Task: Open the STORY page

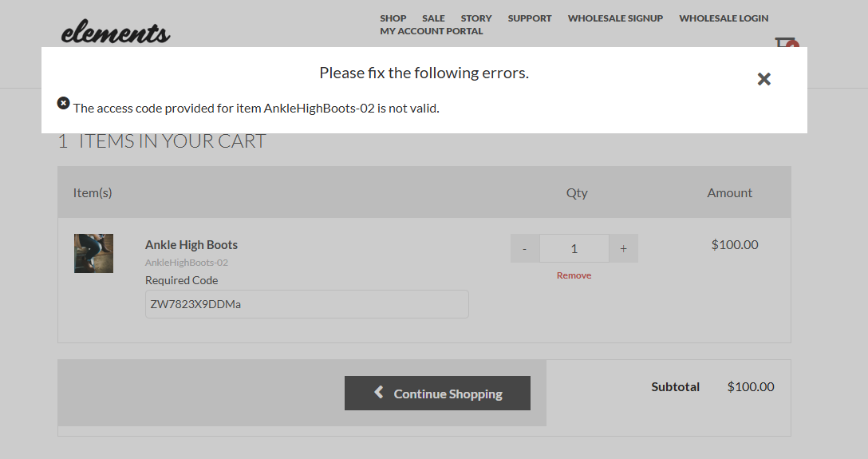Action: coord(476,18)
